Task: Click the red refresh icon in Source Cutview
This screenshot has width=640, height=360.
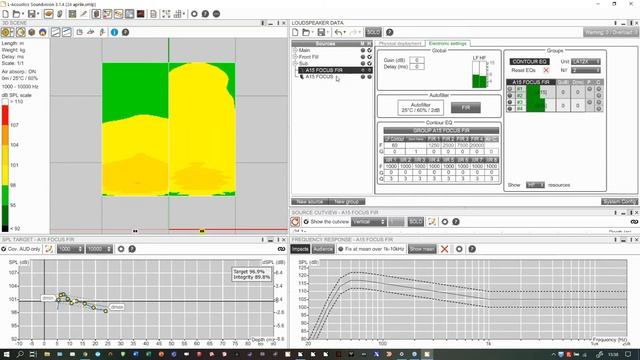Action: coord(295,222)
